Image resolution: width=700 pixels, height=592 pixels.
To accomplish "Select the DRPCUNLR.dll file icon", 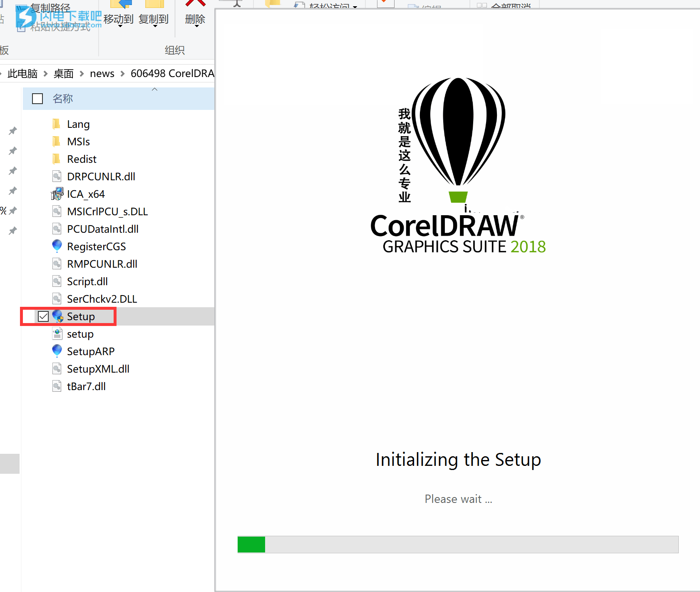I will point(57,177).
